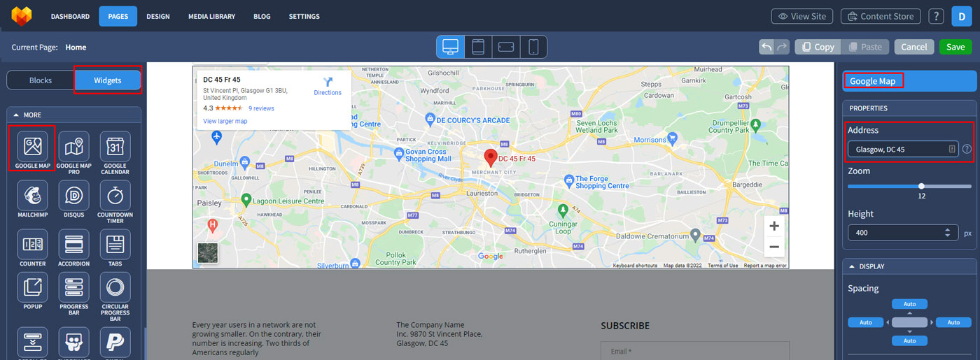Open the View larger map link
The image size is (980, 360).
225,121
